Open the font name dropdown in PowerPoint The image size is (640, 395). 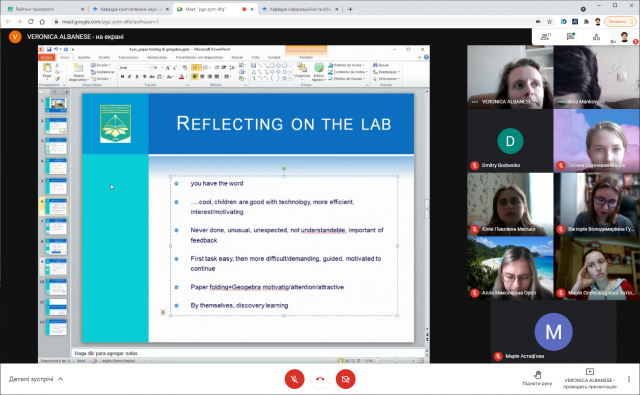click(x=150, y=68)
